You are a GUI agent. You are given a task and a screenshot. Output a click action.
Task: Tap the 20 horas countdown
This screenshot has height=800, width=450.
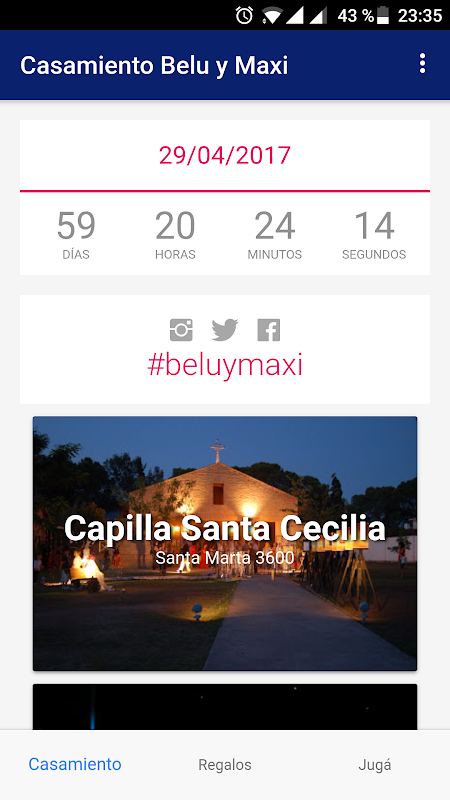click(176, 235)
